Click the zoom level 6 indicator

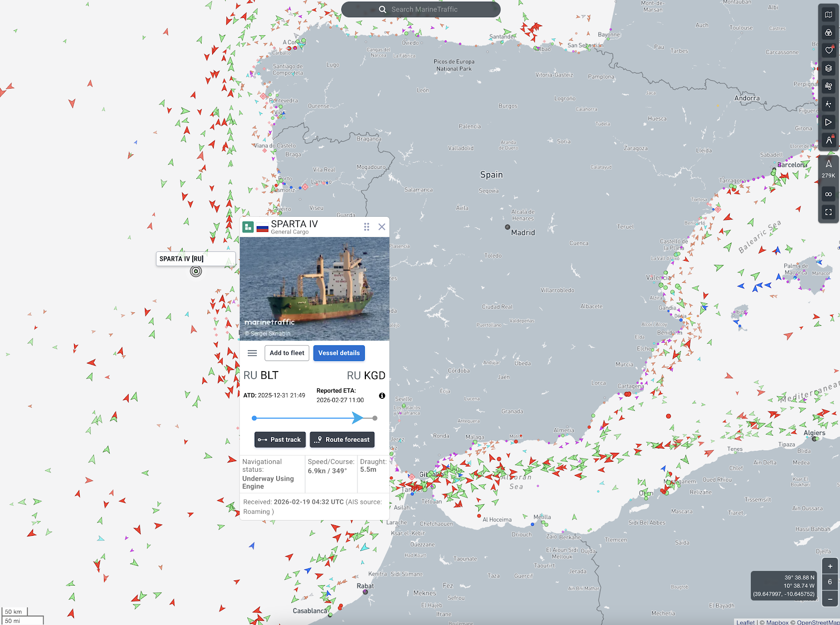click(x=830, y=582)
